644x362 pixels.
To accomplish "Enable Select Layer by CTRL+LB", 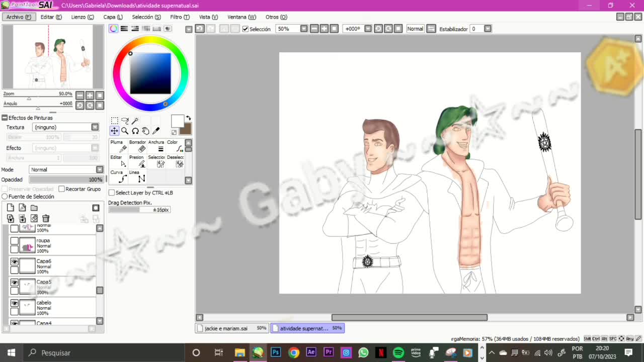I will click(x=112, y=193).
